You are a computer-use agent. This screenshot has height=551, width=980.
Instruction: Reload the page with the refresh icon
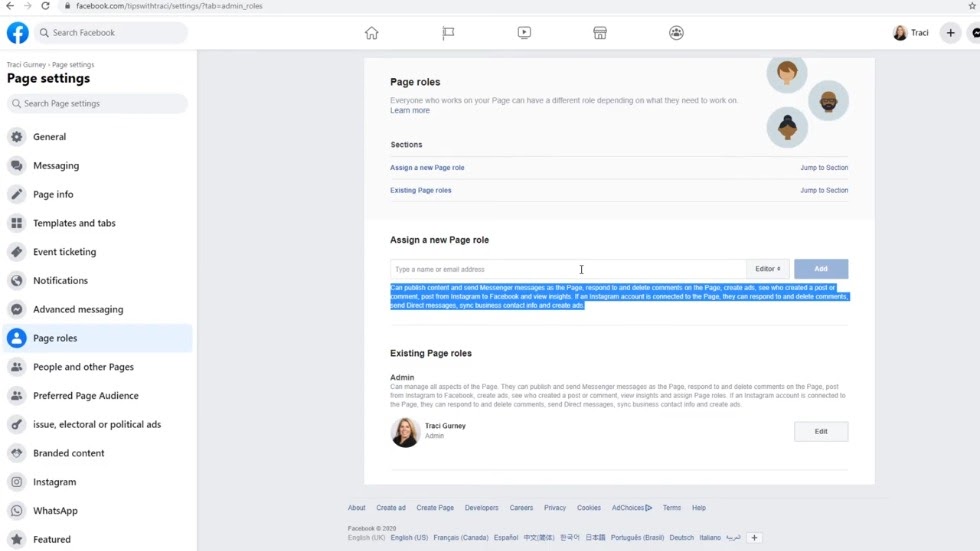tap(45, 6)
